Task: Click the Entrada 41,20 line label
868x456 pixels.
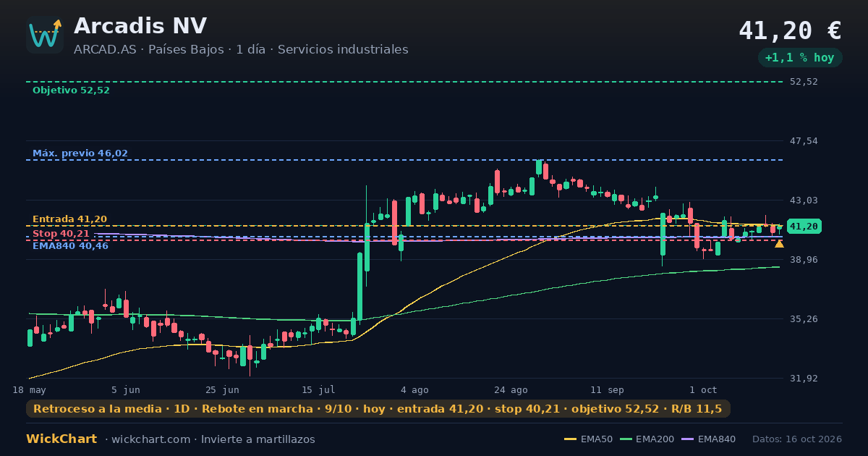Action: [69, 219]
